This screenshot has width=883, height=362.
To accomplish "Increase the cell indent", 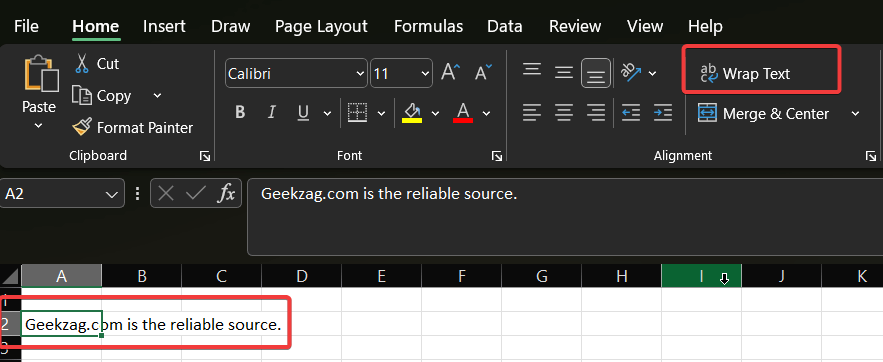I will click(663, 113).
